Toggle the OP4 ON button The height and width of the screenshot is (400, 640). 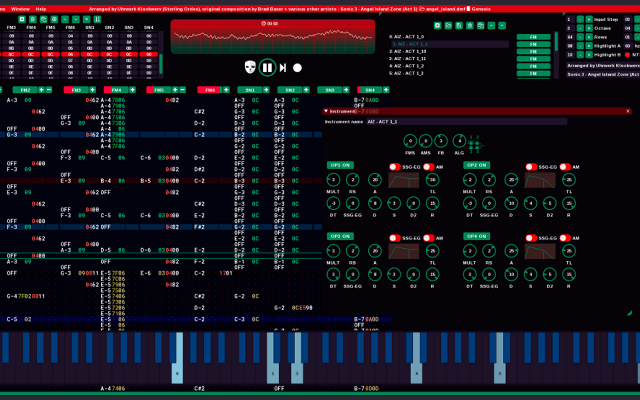(476, 236)
